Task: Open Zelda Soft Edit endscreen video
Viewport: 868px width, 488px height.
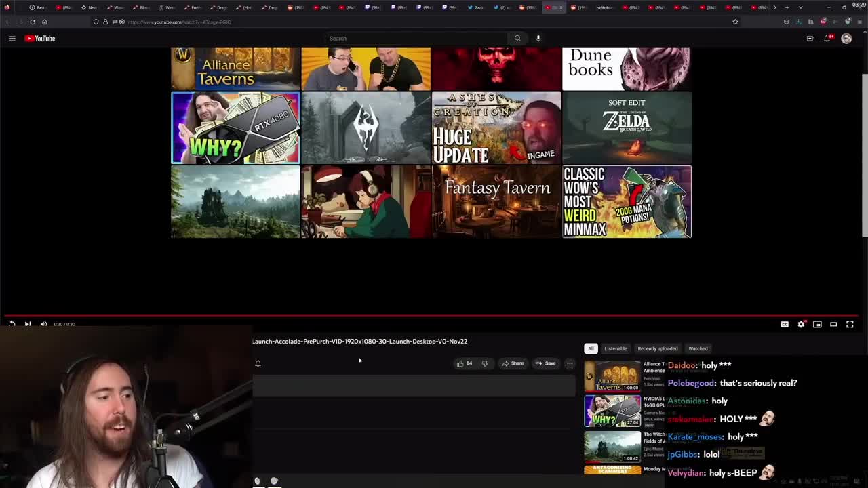Action: pyautogui.click(x=627, y=128)
